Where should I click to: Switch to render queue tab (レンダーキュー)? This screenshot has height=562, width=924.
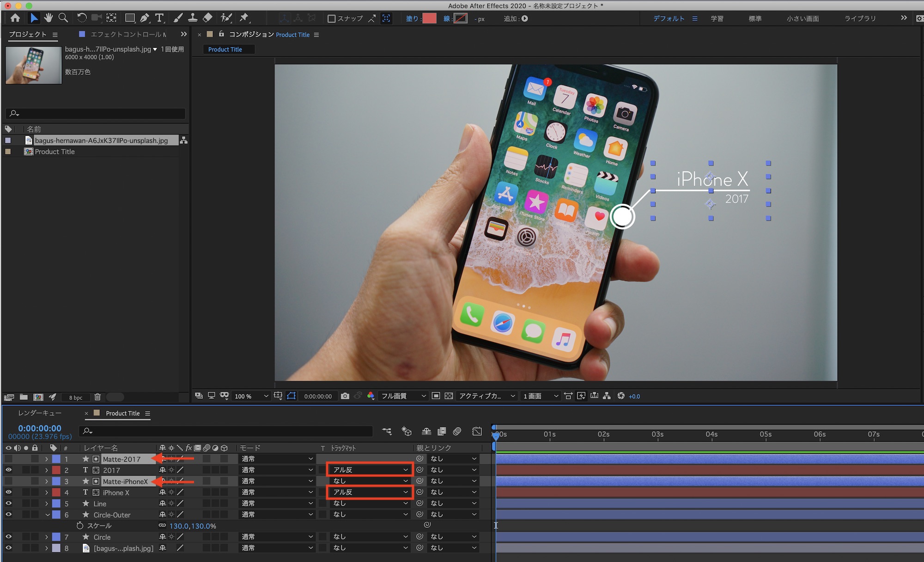pyautogui.click(x=39, y=413)
